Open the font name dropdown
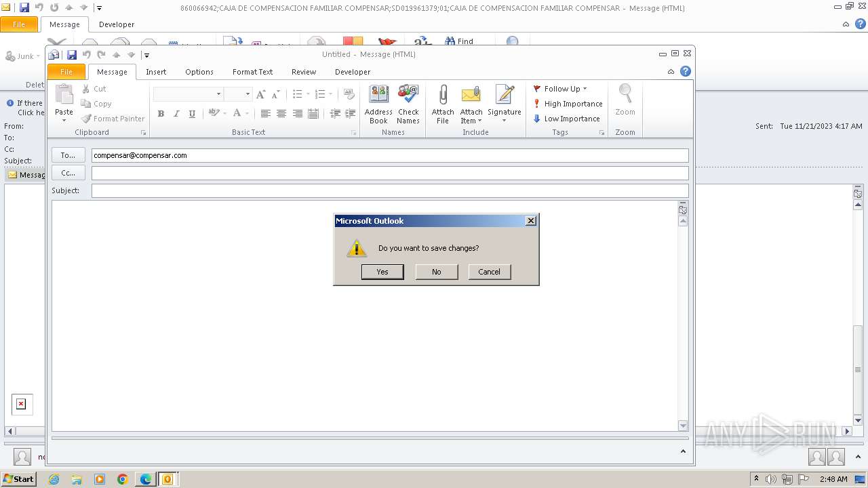Image resolution: width=868 pixels, height=488 pixels. (218, 94)
